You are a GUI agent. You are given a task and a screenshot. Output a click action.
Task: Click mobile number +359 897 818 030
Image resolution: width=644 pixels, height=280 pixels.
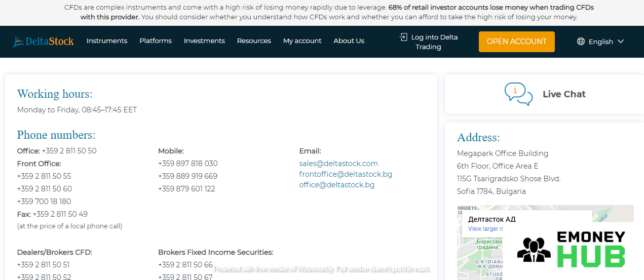coord(188,164)
